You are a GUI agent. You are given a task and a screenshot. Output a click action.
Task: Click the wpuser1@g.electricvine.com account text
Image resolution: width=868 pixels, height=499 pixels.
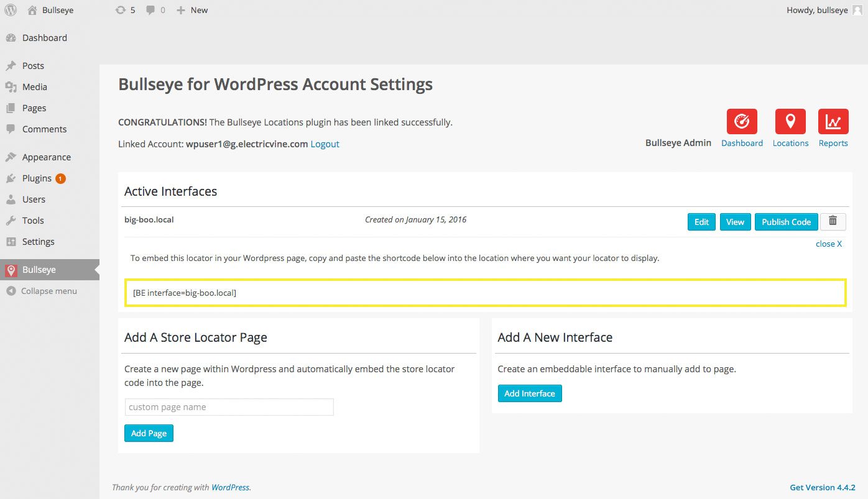247,144
